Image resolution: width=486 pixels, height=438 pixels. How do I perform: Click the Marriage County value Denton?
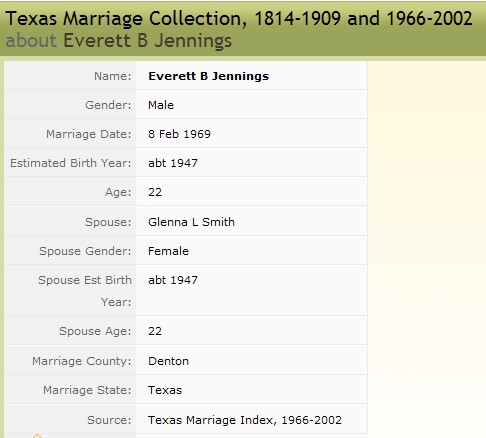pos(168,361)
